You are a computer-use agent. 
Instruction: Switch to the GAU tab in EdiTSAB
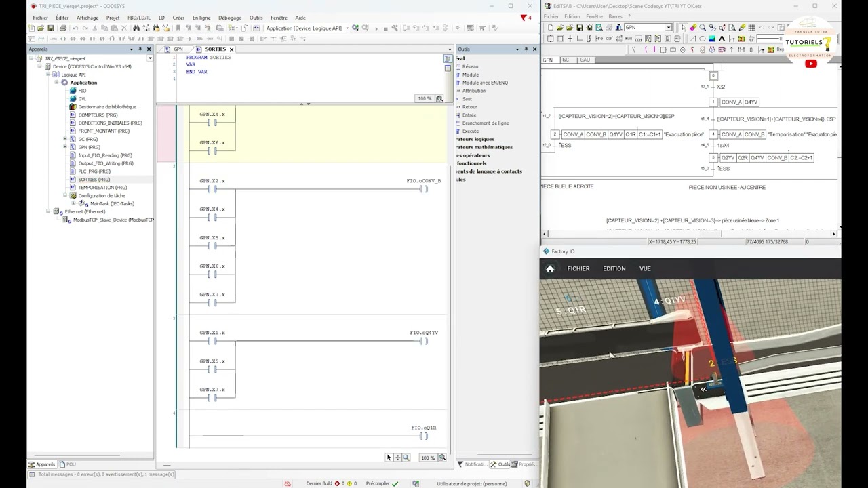585,60
